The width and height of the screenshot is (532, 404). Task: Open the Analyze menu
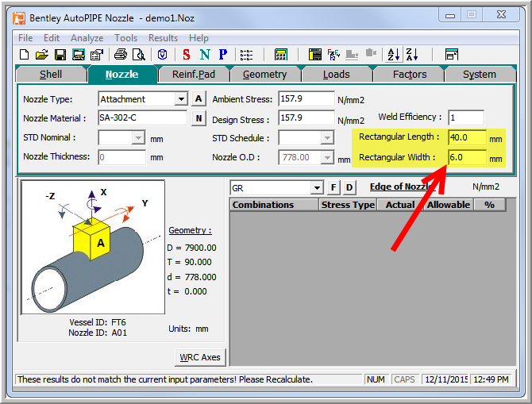[87, 38]
